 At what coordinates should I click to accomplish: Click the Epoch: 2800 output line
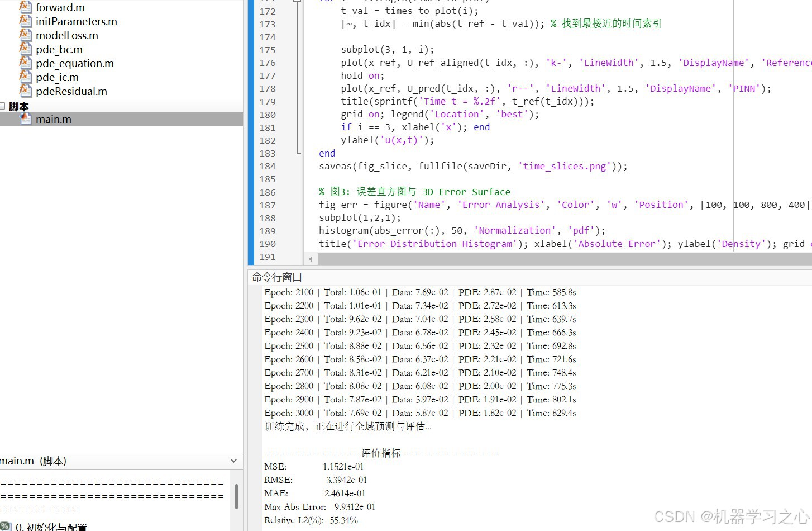click(x=420, y=386)
